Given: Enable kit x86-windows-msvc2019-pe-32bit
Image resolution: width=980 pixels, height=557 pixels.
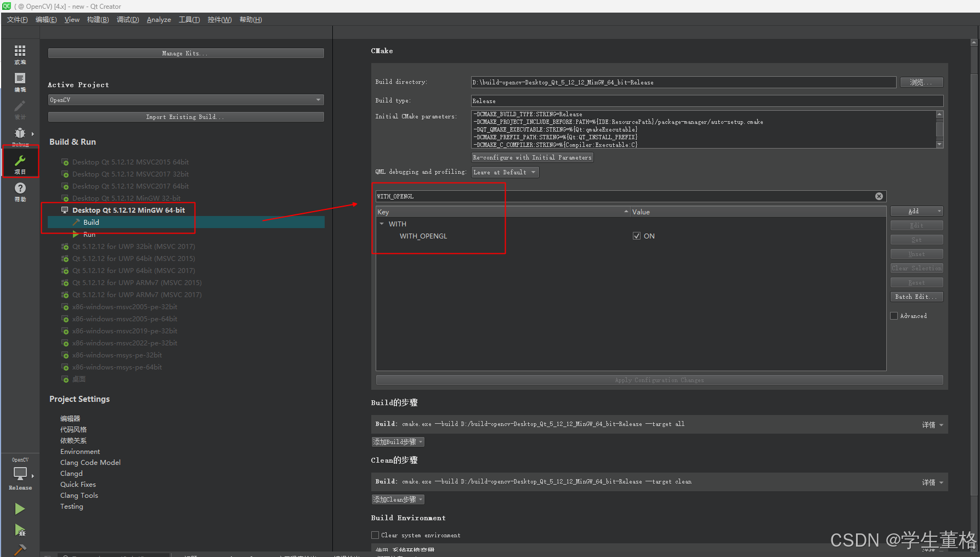Looking at the screenshot, I should click(x=124, y=331).
